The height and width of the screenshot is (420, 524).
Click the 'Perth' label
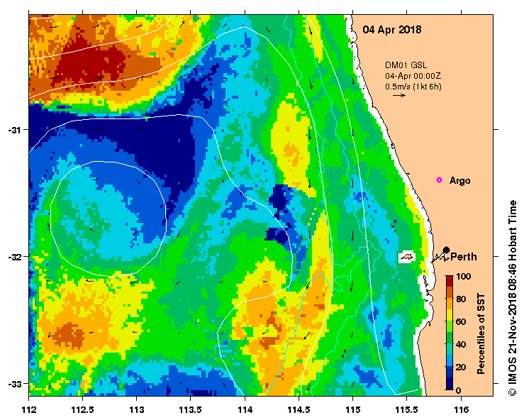pos(464,257)
